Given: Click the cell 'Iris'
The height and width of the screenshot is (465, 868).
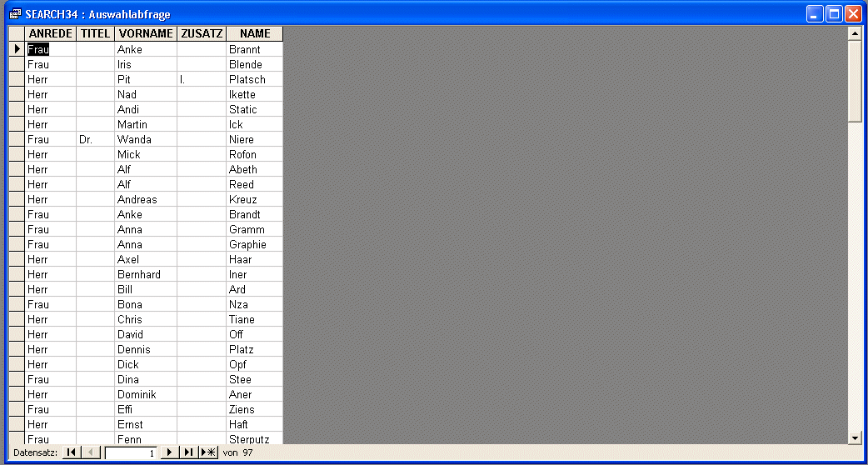Looking at the screenshot, I should pos(146,64).
